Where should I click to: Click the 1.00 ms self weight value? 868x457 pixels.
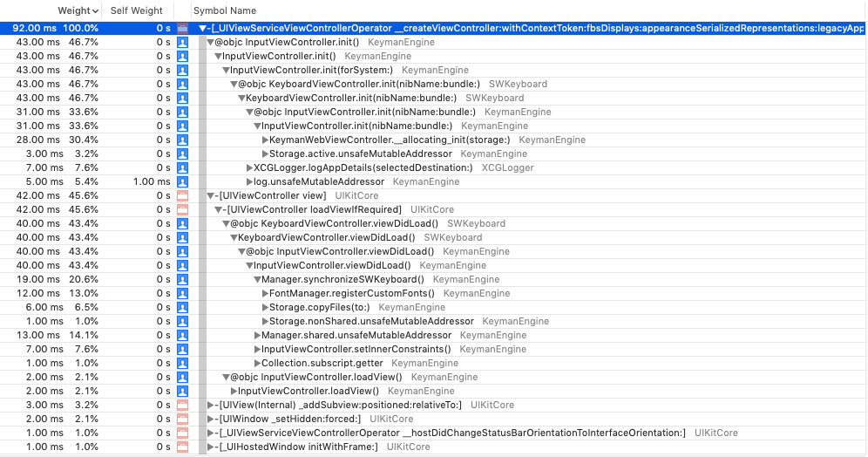pos(151,181)
